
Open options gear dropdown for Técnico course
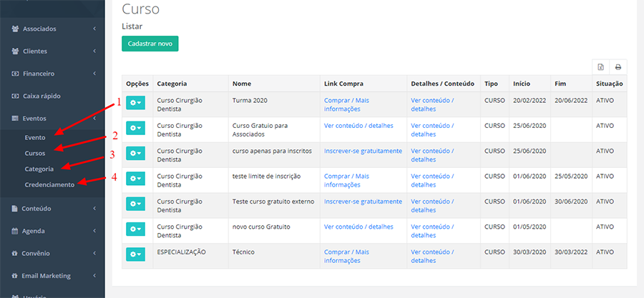(135, 254)
